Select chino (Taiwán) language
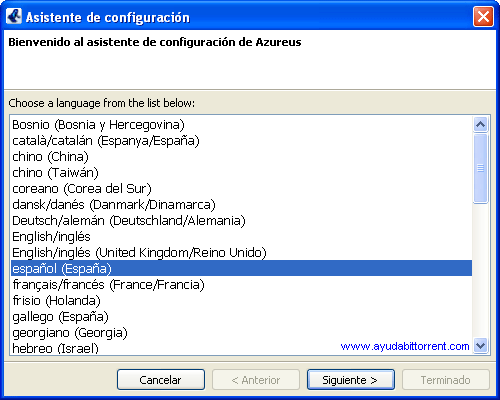This screenshot has width=500, height=400. pos(241,173)
